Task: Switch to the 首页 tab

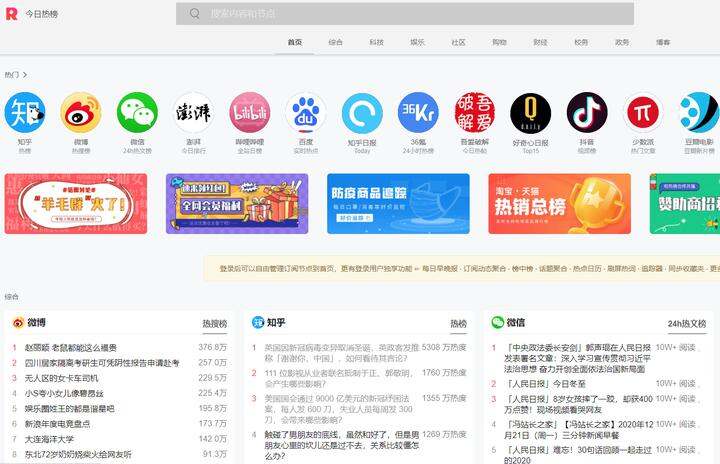Action: 295,42
